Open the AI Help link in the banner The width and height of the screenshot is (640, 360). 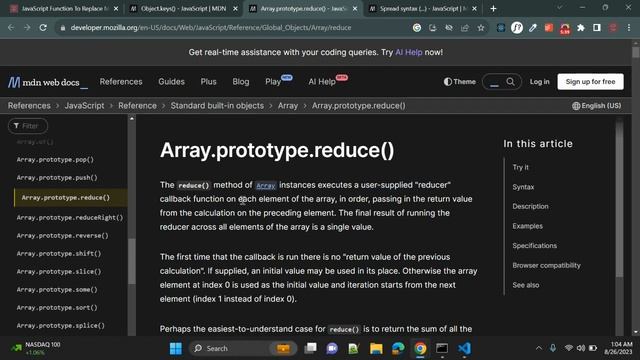pyautogui.click(x=409, y=52)
